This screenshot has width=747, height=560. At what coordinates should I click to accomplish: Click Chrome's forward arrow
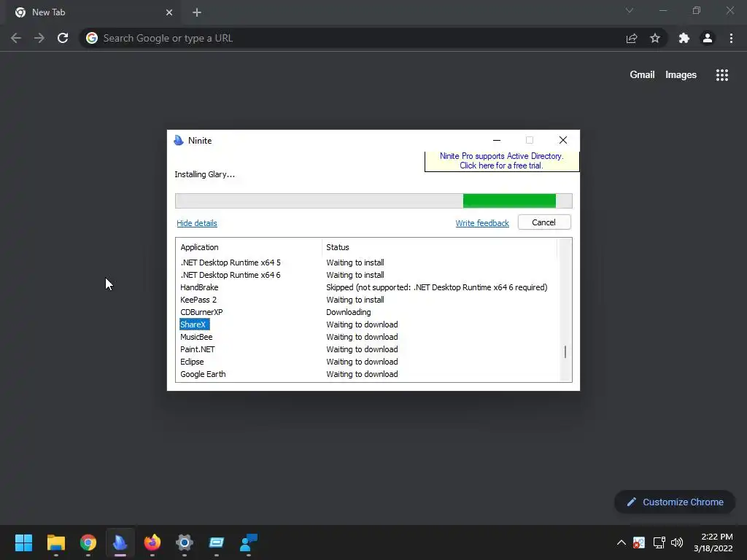tap(39, 38)
